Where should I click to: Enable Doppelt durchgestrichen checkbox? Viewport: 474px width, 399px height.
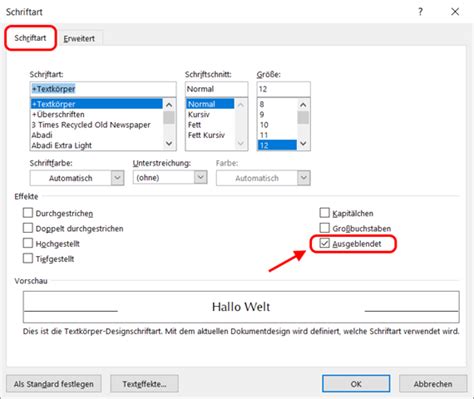click(28, 228)
